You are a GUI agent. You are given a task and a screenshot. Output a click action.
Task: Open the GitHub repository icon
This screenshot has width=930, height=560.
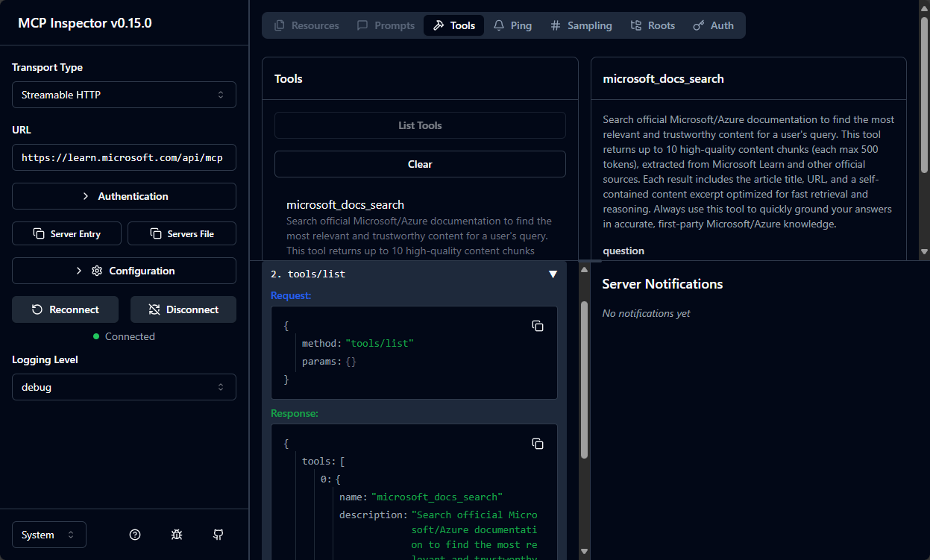(x=219, y=535)
